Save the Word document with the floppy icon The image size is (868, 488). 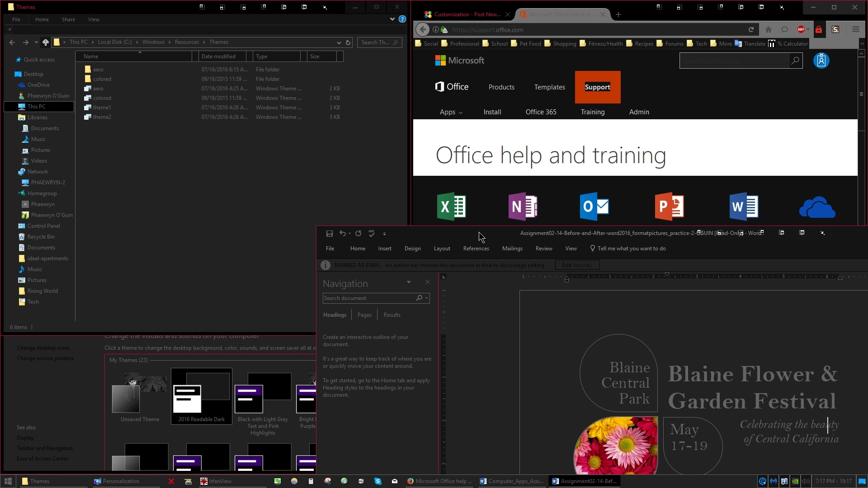click(x=329, y=234)
